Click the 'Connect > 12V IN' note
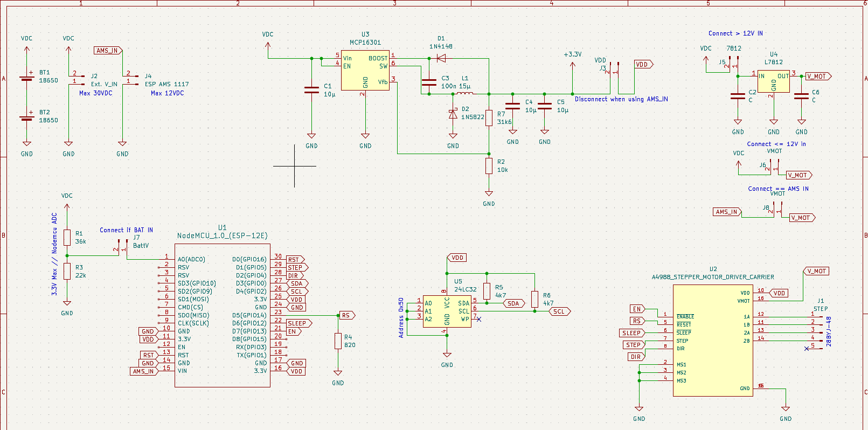 [x=735, y=33]
